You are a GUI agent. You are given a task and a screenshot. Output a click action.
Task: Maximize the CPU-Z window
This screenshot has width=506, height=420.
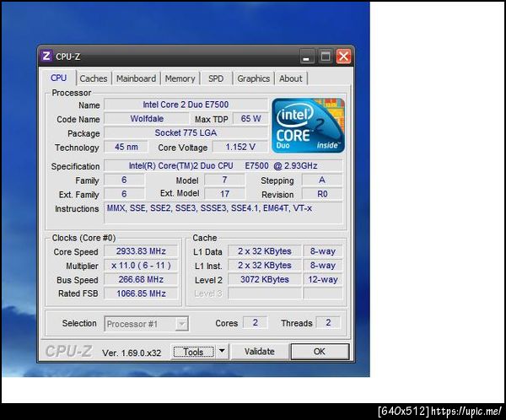(x=326, y=57)
